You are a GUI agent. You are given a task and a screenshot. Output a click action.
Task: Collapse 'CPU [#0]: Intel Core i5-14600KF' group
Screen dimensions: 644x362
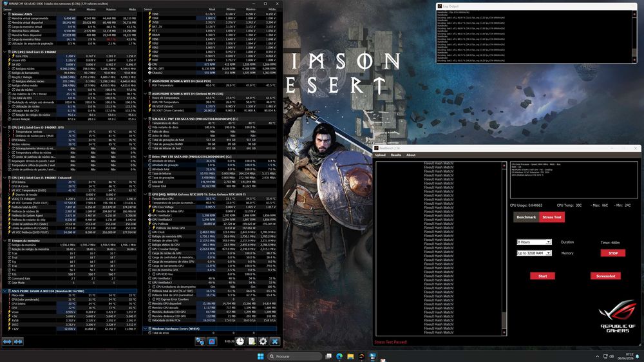(5, 52)
